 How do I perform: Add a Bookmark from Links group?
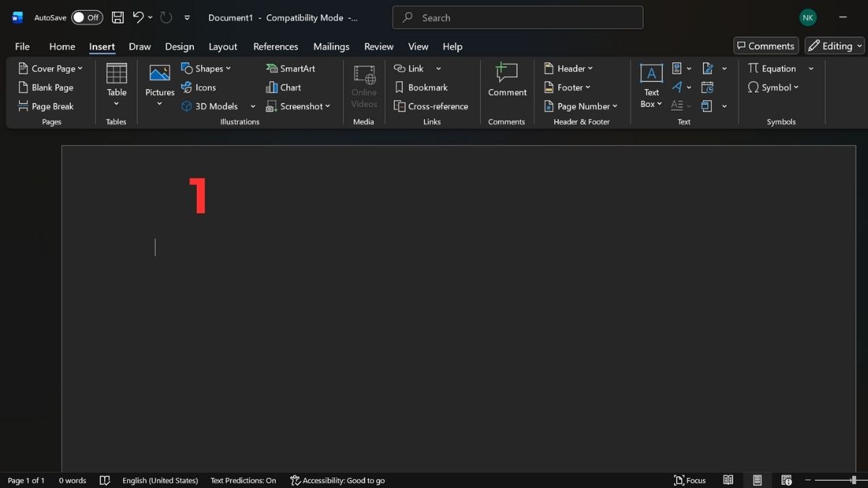coord(421,87)
